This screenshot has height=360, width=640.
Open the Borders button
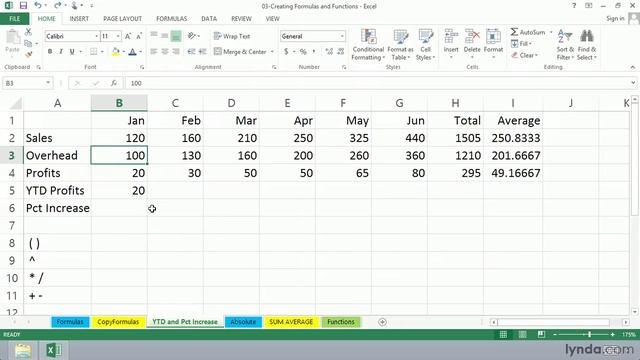click(x=93, y=51)
